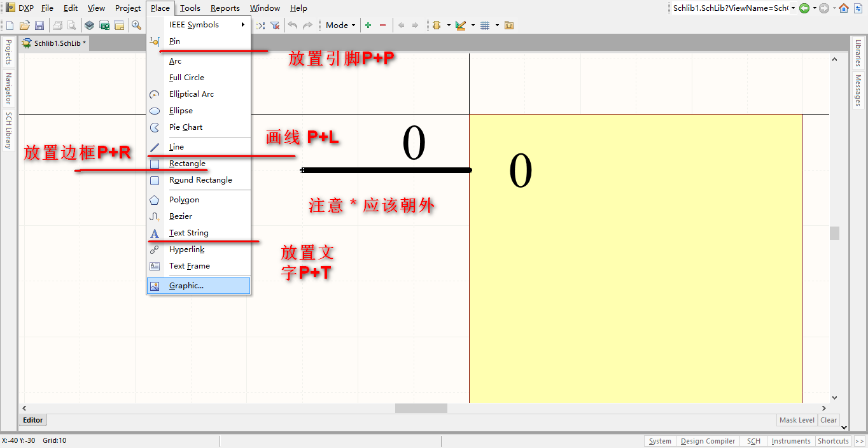Open the Mode dropdown
Viewport: 868px width, 448px height.
(340, 25)
